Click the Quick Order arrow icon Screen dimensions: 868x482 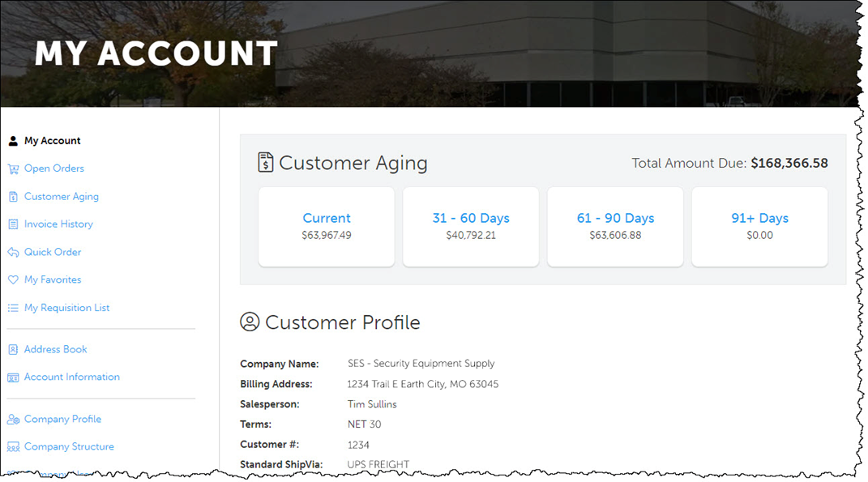point(11,252)
